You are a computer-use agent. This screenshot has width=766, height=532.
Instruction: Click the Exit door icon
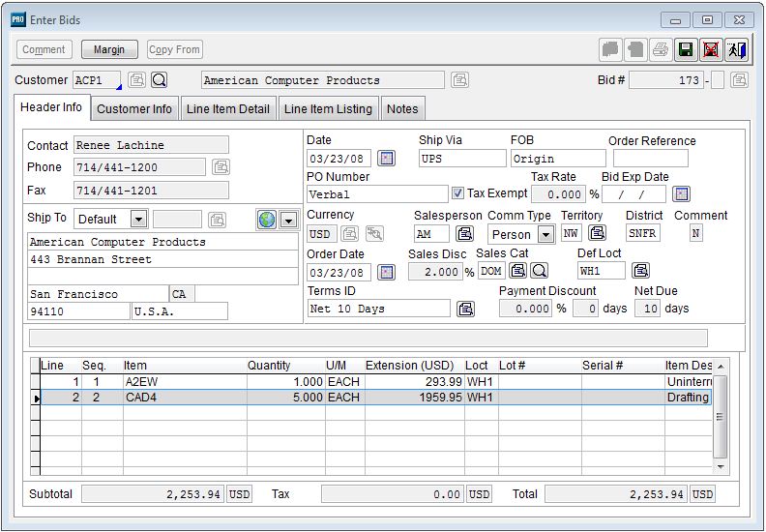pos(736,50)
